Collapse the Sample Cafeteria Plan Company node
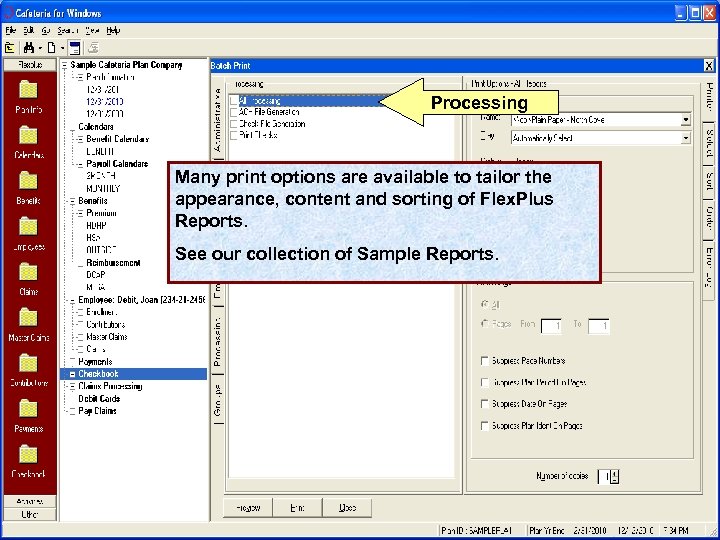This screenshot has height=540, width=720. pos(65,66)
